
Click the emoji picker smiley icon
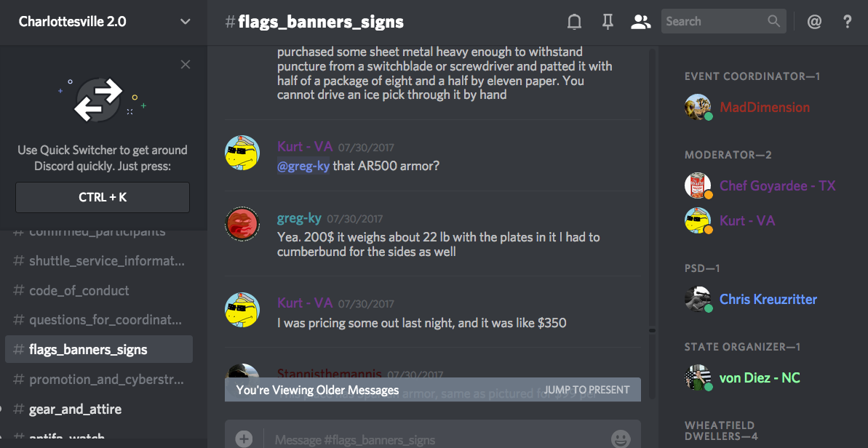pyautogui.click(x=621, y=439)
